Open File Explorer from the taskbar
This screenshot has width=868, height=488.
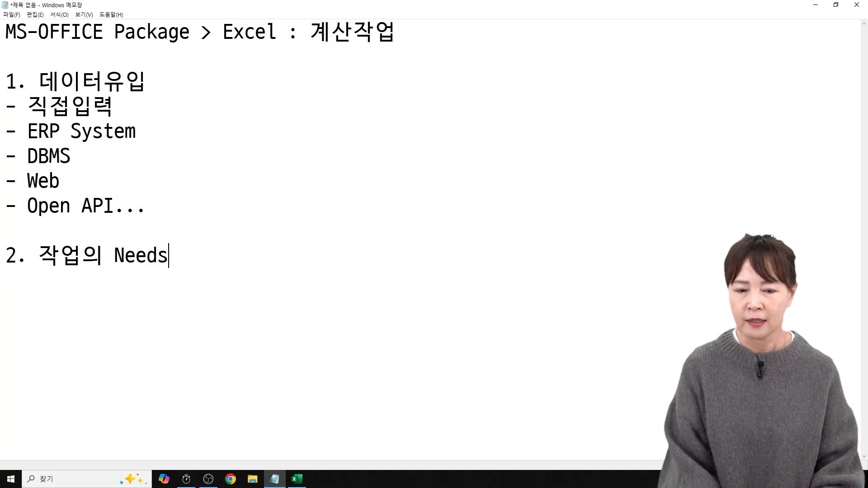(x=252, y=479)
